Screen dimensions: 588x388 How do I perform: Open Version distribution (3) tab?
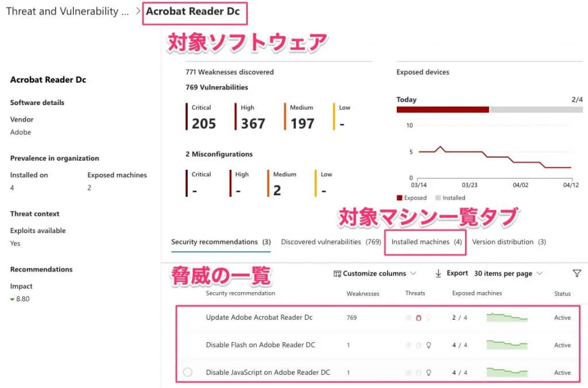509,242
